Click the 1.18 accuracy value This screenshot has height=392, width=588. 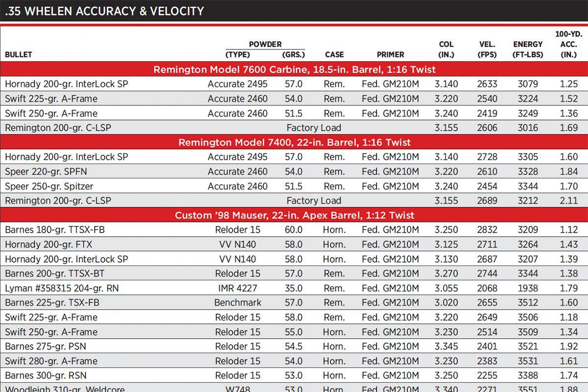(569, 317)
